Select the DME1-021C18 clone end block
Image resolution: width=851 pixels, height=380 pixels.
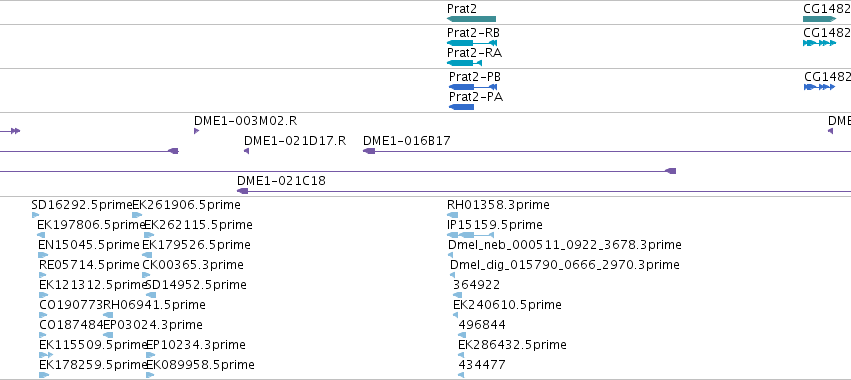243,191
